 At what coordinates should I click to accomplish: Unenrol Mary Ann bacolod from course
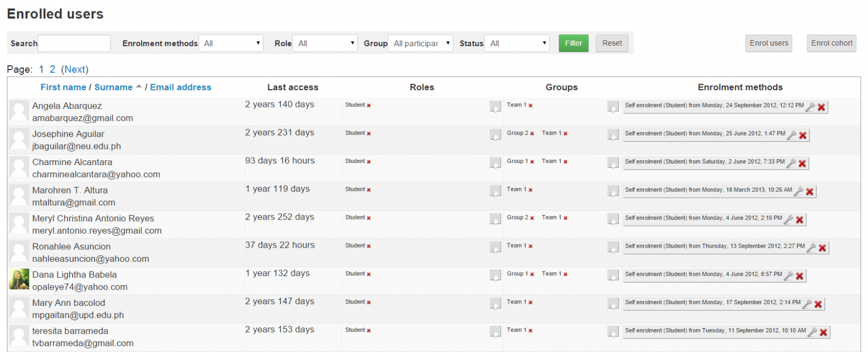tap(818, 304)
